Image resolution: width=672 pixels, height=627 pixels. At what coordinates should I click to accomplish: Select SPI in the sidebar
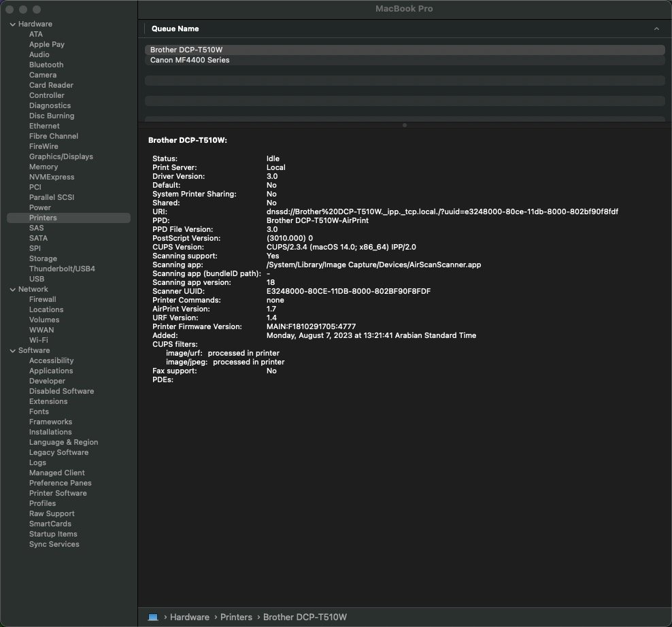point(35,249)
